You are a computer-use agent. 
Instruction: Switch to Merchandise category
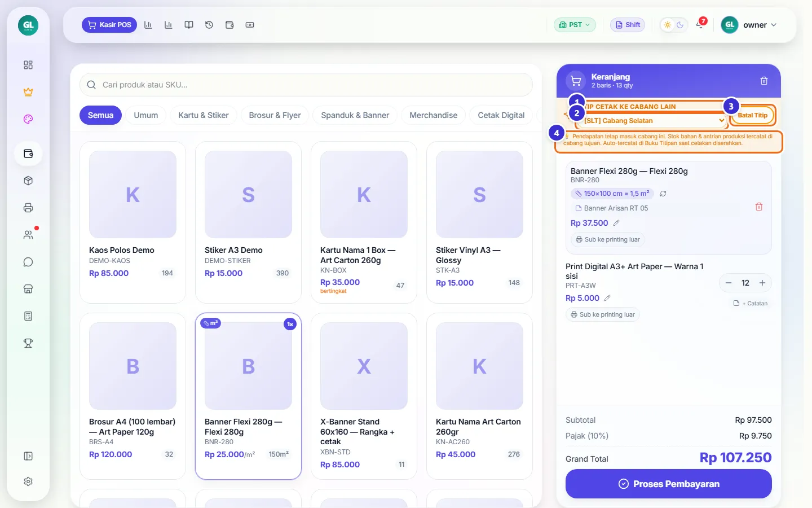click(434, 115)
